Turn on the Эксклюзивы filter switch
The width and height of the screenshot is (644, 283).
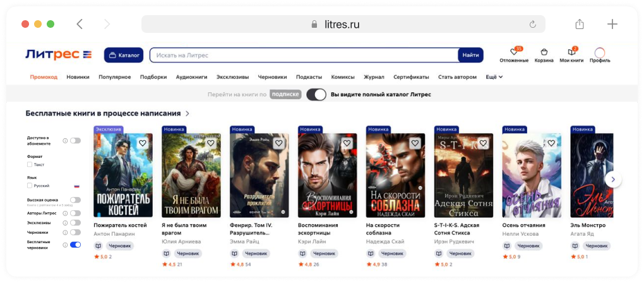75,222
